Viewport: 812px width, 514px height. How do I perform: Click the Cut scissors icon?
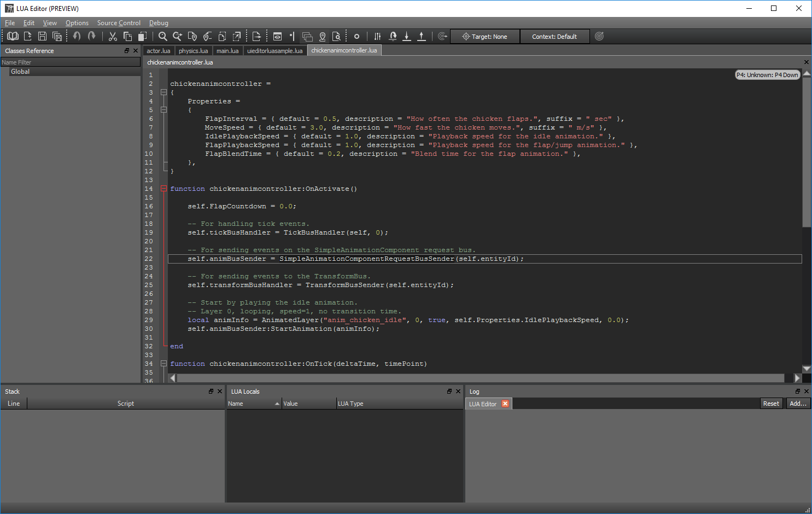coord(113,37)
